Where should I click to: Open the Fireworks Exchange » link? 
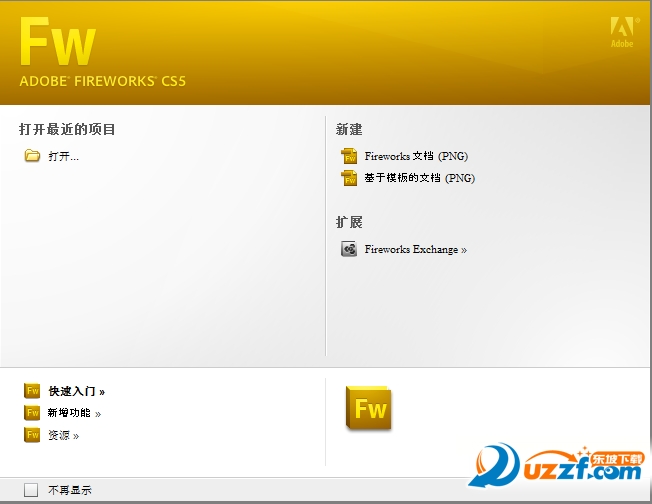point(416,249)
